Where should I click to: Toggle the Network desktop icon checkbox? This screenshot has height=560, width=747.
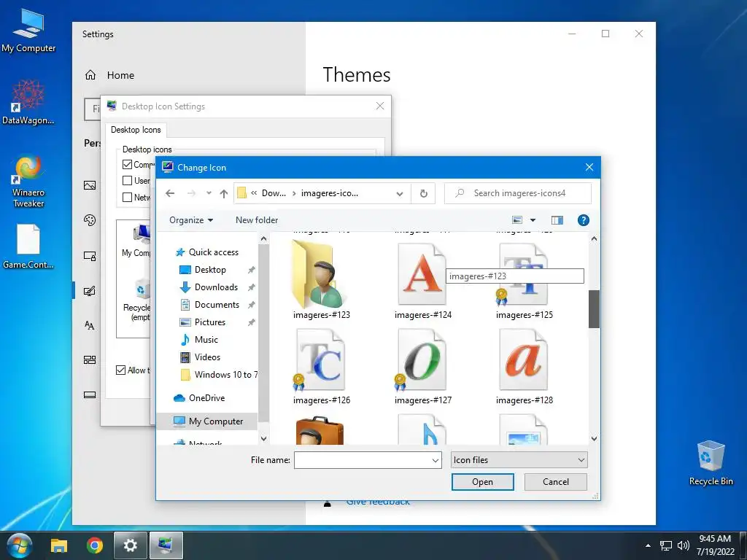[127, 197]
